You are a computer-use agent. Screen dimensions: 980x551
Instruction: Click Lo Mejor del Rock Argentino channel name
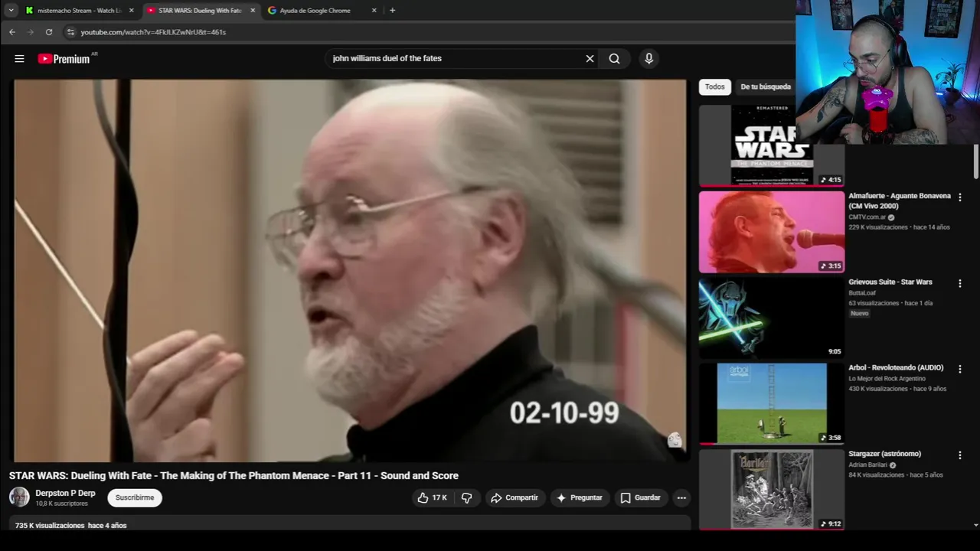[x=887, y=378]
